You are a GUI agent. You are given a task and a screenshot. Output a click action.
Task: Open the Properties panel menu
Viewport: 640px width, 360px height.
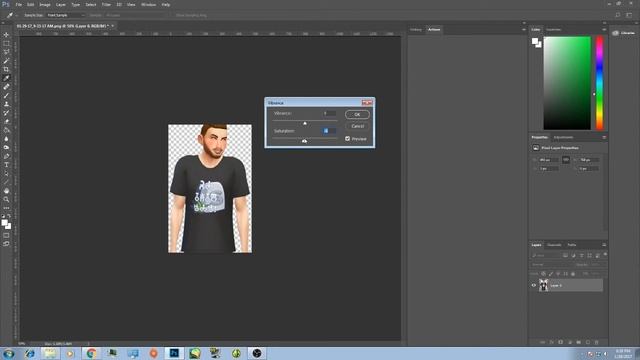604,137
